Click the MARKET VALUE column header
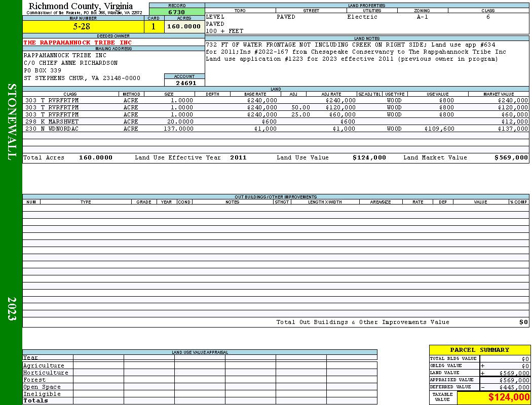The width and height of the screenshot is (532, 405). click(499, 94)
